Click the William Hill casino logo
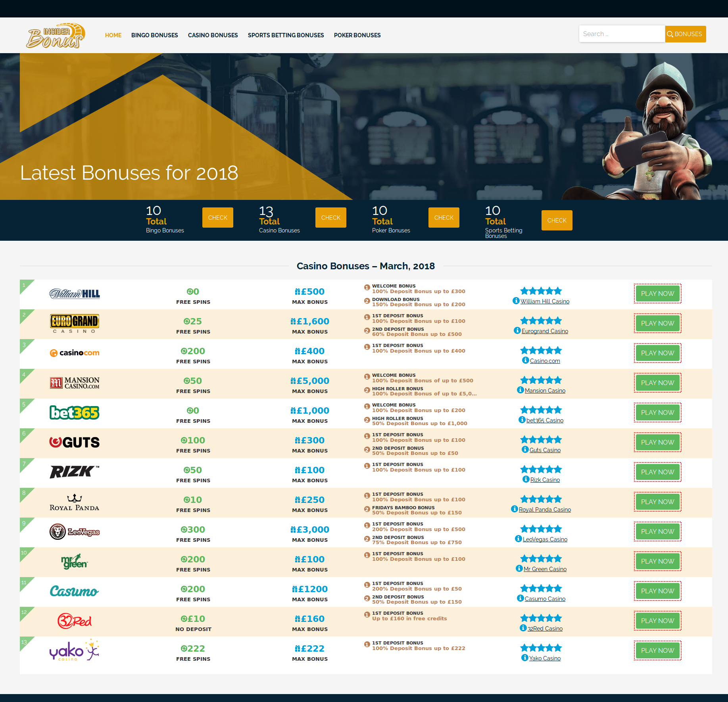 click(75, 294)
